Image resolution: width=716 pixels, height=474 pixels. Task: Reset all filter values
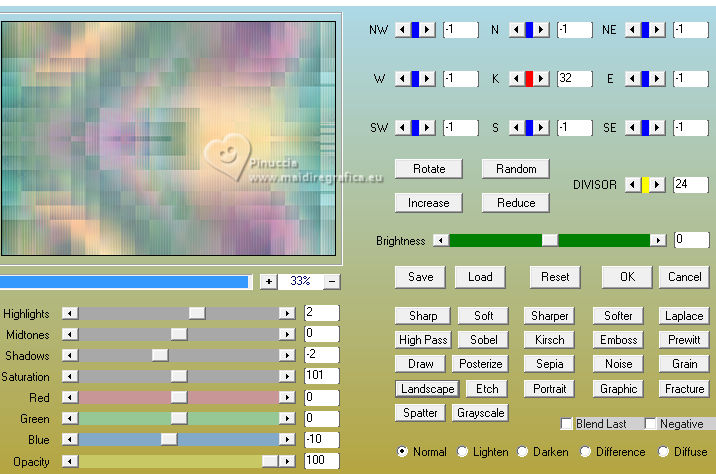tap(555, 277)
